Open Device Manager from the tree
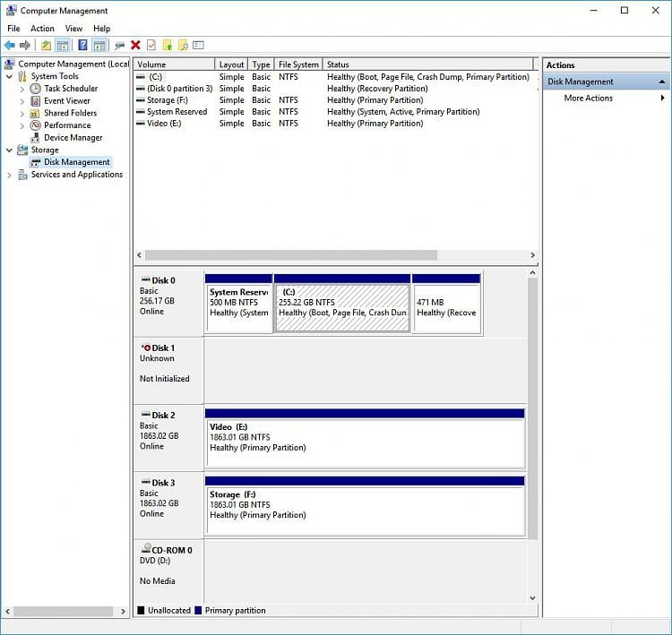672x635 pixels. point(73,138)
